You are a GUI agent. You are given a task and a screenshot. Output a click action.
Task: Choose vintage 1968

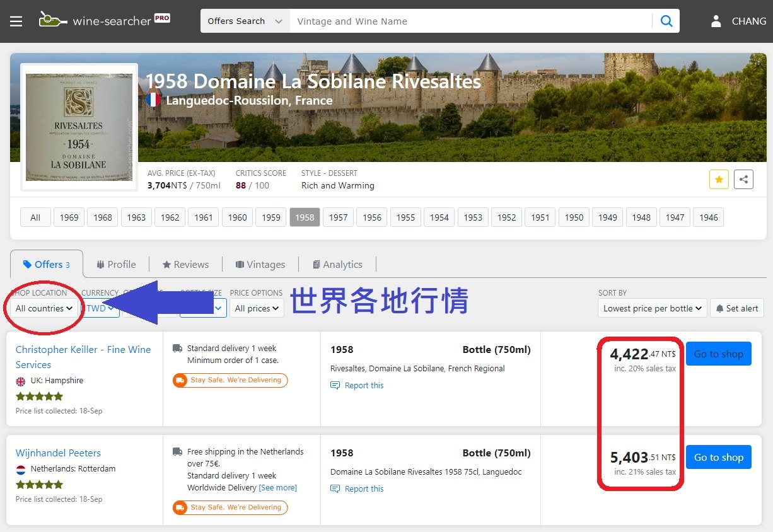coord(103,217)
